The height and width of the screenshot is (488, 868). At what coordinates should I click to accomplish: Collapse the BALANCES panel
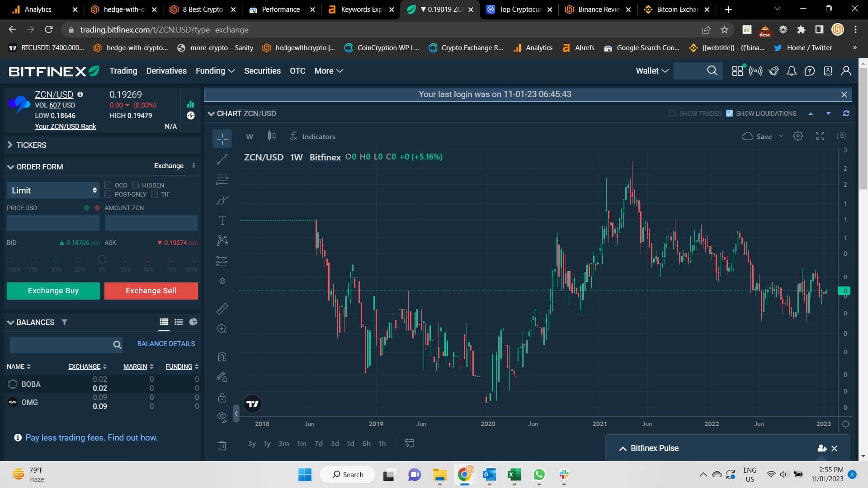pyautogui.click(x=10, y=322)
